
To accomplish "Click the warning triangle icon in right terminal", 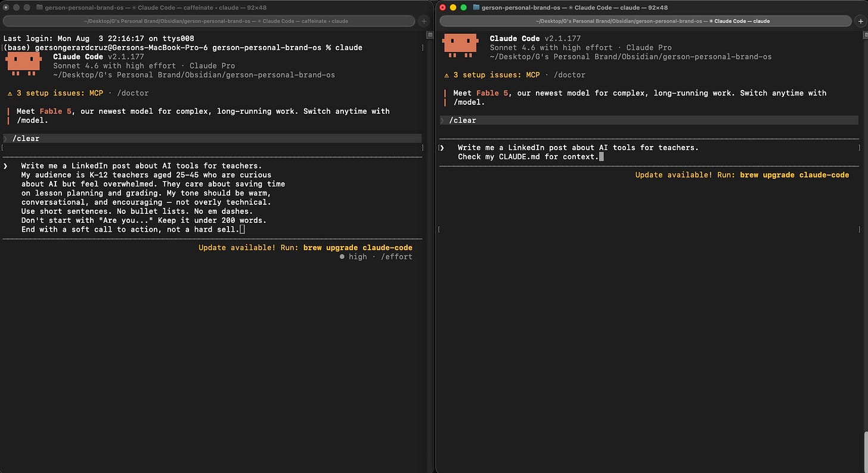I will pyautogui.click(x=447, y=75).
